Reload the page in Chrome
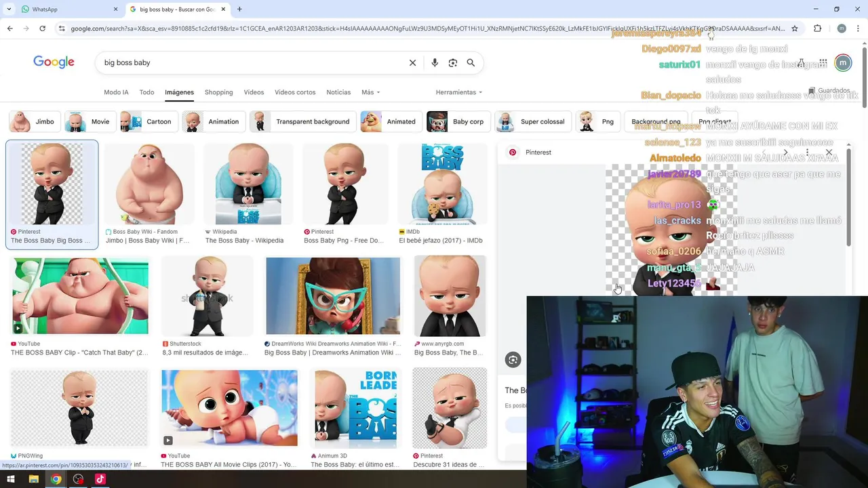This screenshot has height=488, width=868. (x=42, y=28)
